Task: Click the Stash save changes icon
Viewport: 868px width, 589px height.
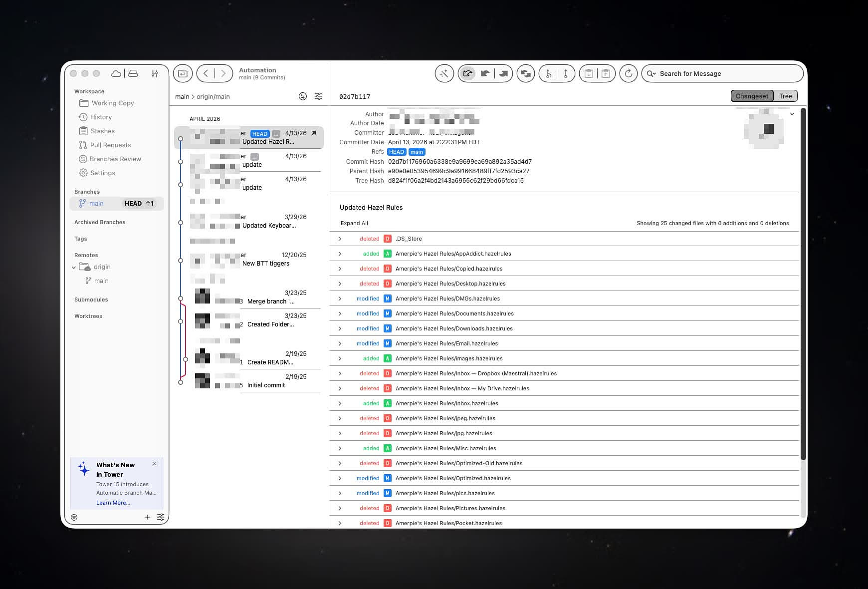Action: 589,74
